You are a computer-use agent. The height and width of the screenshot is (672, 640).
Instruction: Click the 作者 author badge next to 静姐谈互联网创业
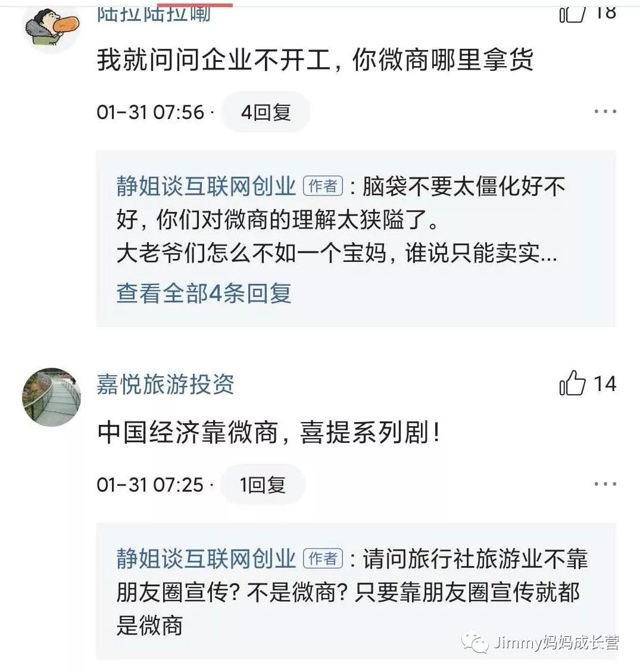tap(322, 185)
